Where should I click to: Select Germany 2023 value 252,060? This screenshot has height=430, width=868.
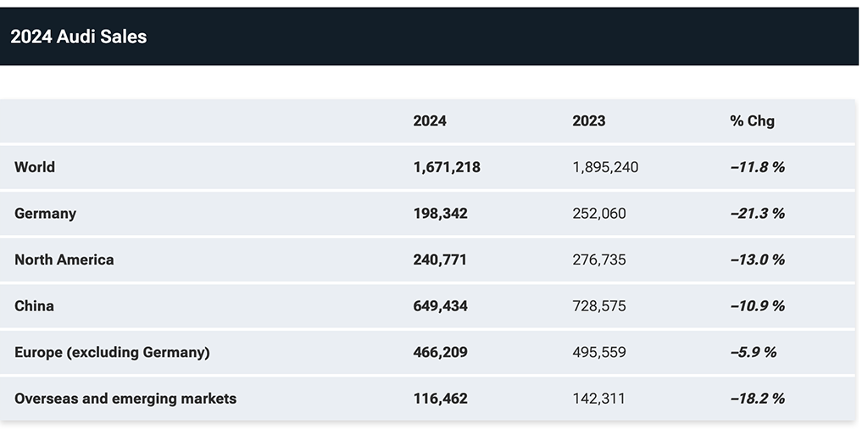click(x=599, y=214)
